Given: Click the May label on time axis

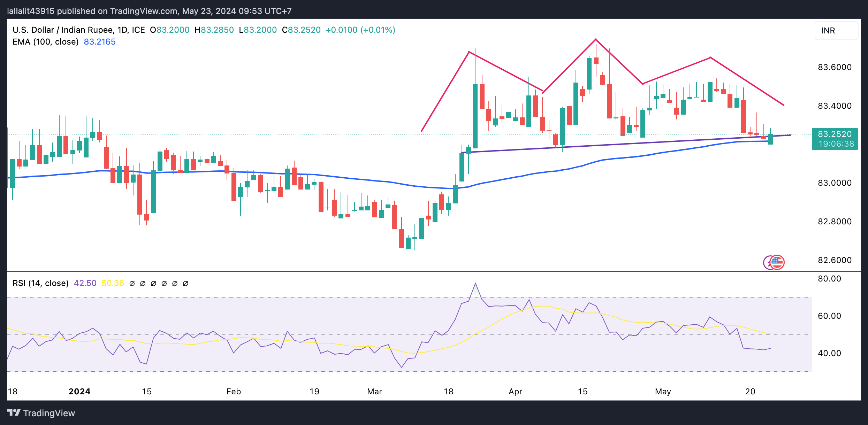Looking at the screenshot, I should tap(663, 392).
